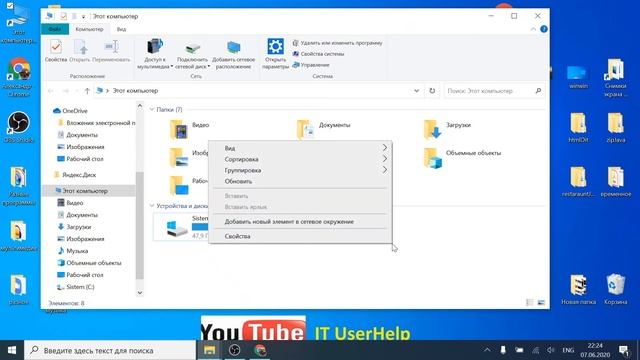Select Корзина desktop icon
The image size is (640, 360).
[x=615, y=289]
